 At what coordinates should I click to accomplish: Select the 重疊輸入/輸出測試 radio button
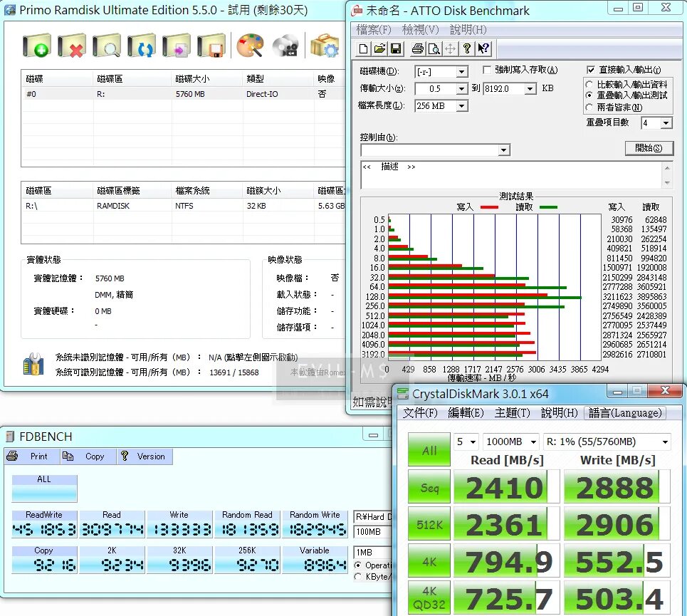point(589,95)
